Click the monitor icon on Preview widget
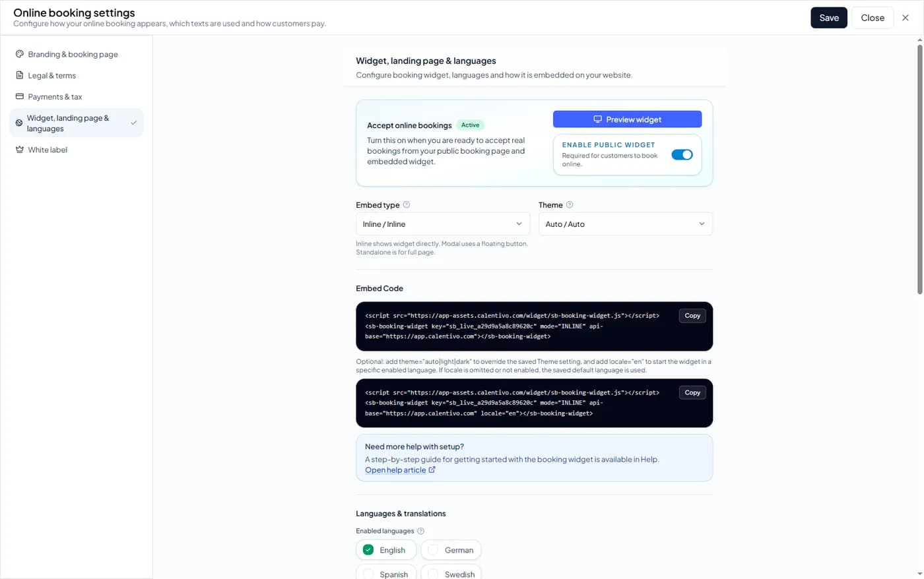The height and width of the screenshot is (579, 924). click(597, 119)
